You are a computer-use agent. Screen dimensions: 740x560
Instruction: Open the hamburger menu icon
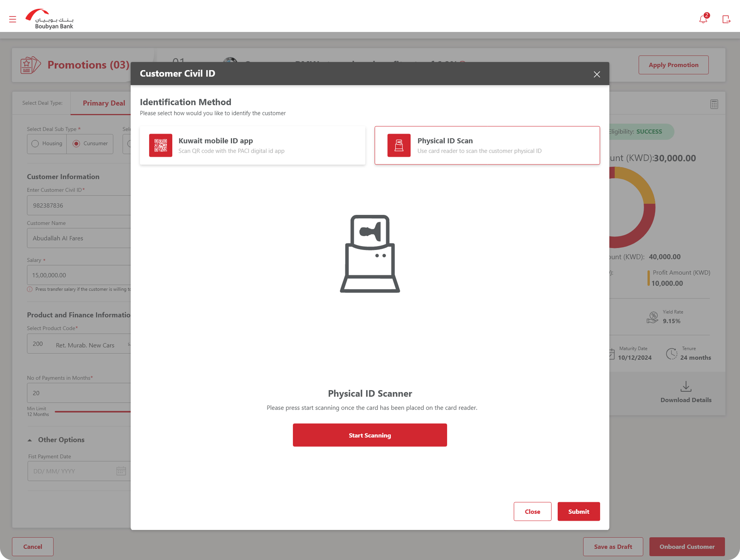[x=13, y=19]
